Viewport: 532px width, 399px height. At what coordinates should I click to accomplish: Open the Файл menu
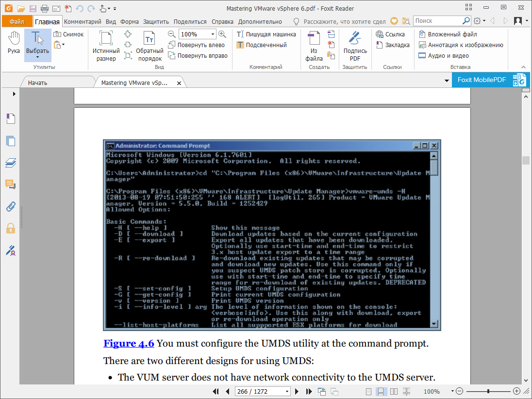(17, 21)
